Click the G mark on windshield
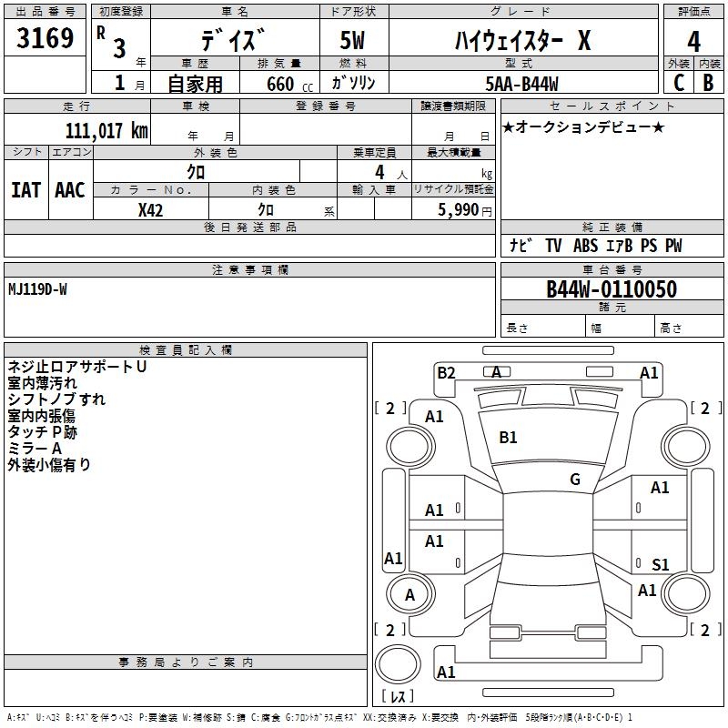Screen dimensions: 728x728 click(x=575, y=480)
